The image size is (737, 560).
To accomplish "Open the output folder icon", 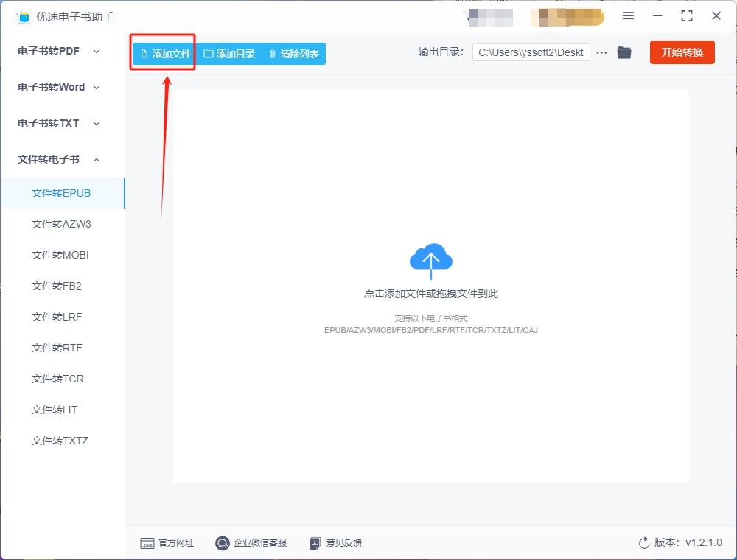I will click(624, 52).
